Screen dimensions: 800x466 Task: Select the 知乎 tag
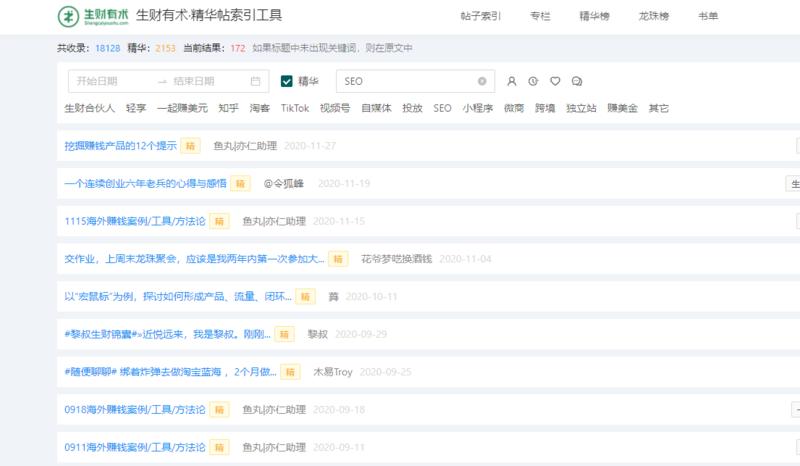tap(229, 108)
